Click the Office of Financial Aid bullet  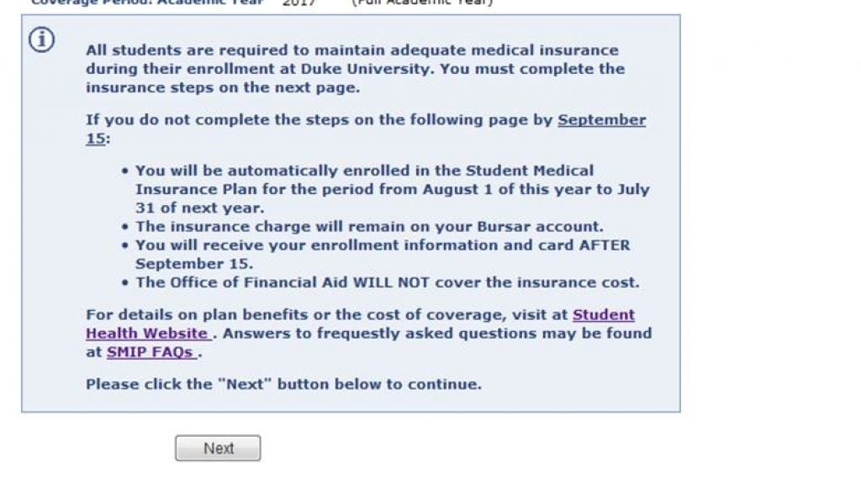(387, 282)
